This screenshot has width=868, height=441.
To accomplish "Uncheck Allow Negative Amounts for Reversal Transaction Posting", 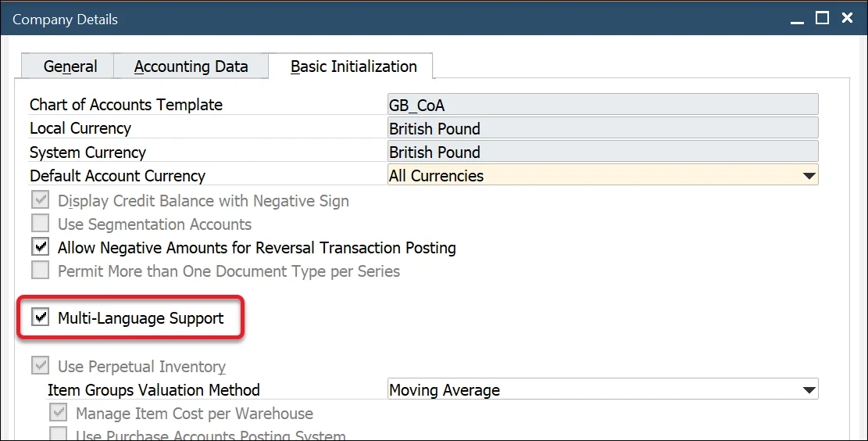I will pyautogui.click(x=41, y=248).
